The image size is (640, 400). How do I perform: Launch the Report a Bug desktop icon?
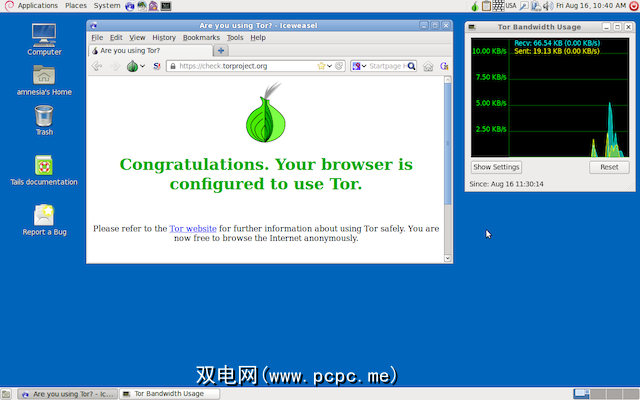44,220
